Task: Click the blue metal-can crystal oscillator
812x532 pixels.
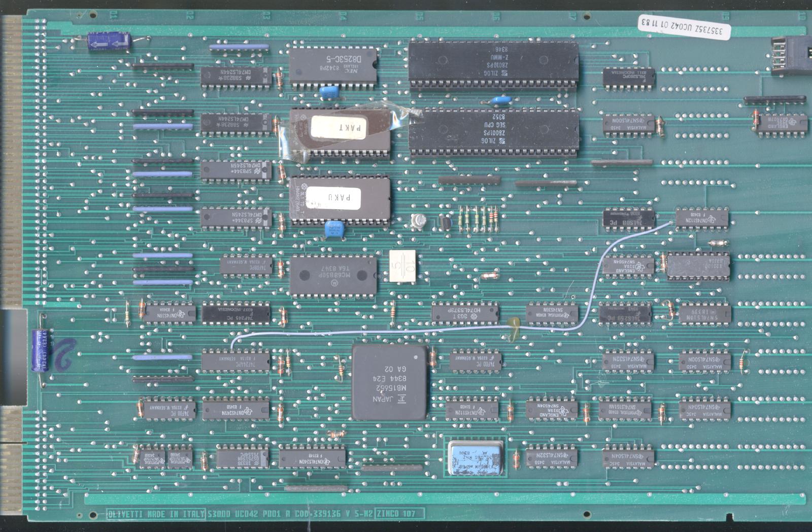Action: pos(476,457)
